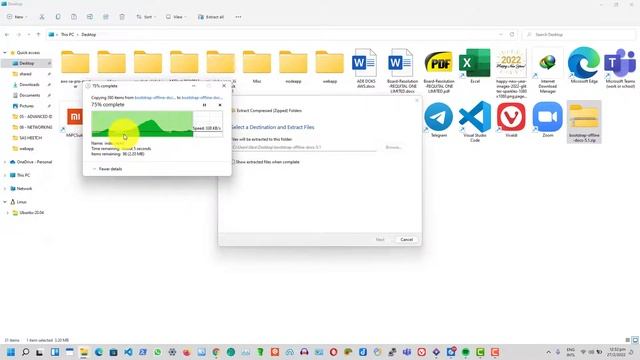Select the Visual Studio Code shortcut

[475, 122]
